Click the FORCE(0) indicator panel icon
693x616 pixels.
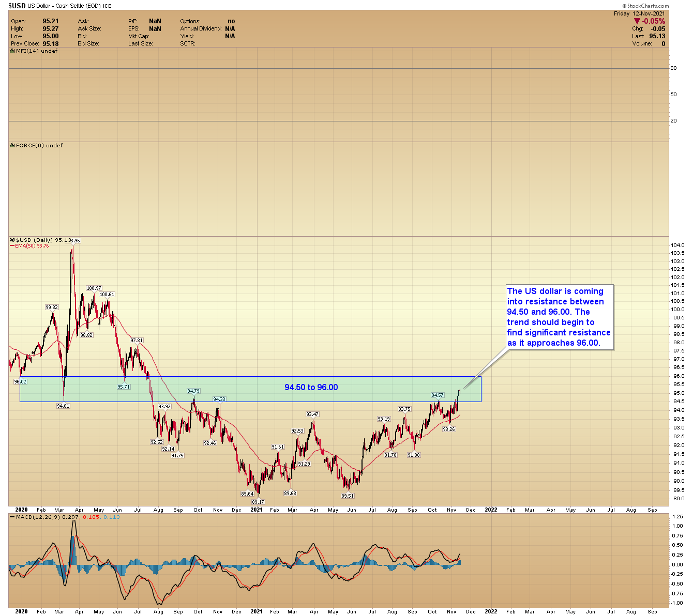click(x=12, y=146)
